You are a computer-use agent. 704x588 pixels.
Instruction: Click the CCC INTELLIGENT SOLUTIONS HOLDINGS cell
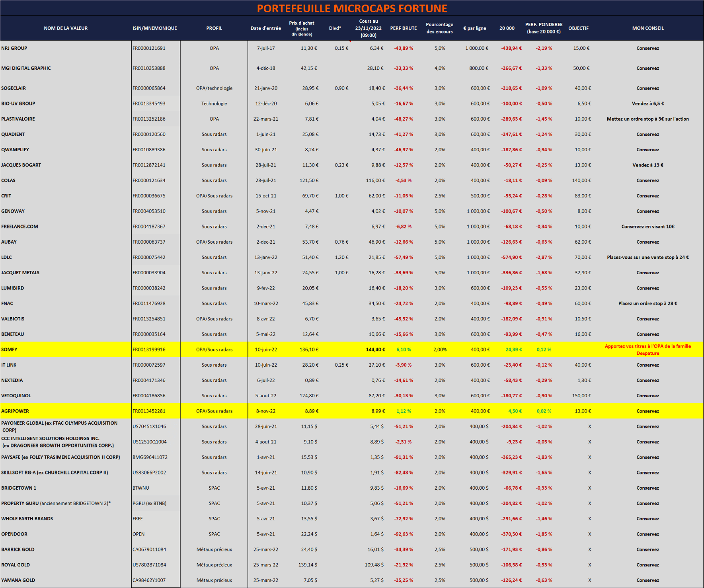57,442
